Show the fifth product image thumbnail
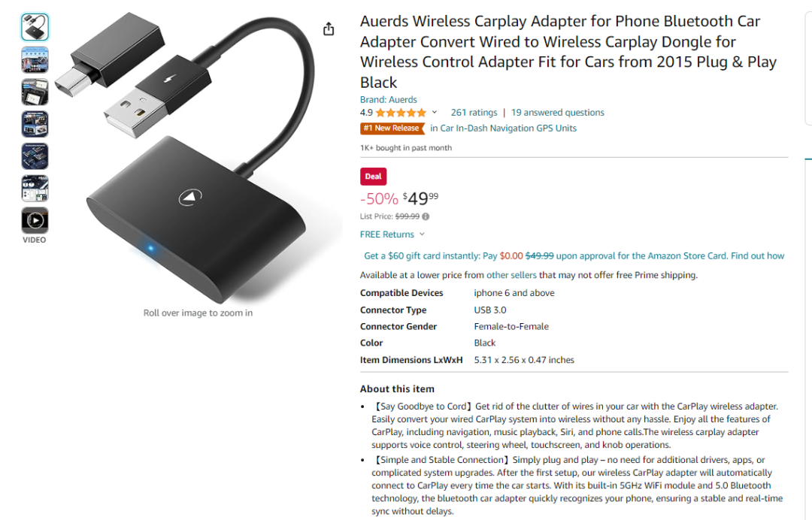 pos(35,156)
